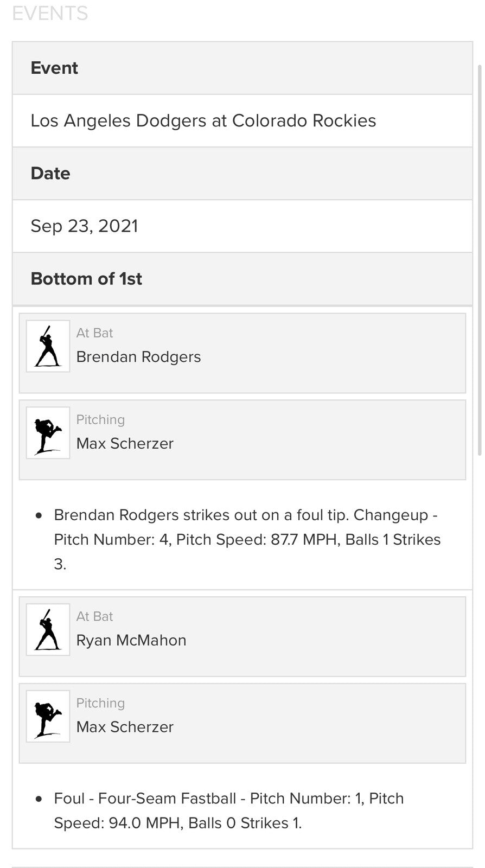Select the Ryan McMahon player name
Image resolution: width=485 pixels, height=868 pixels.
click(131, 641)
